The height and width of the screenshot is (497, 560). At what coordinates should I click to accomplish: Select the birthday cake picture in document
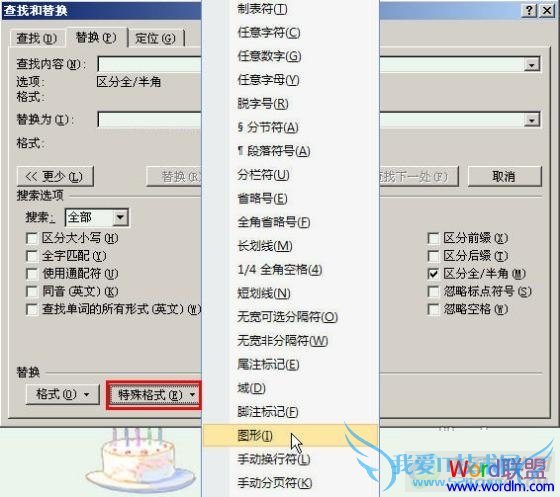[x=141, y=461]
